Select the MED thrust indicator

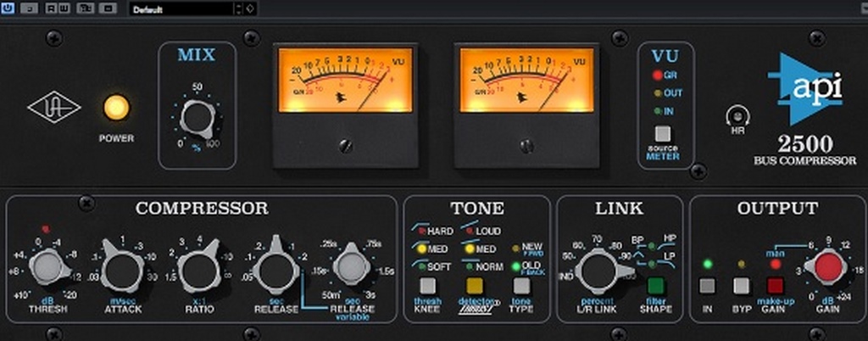coord(470,249)
